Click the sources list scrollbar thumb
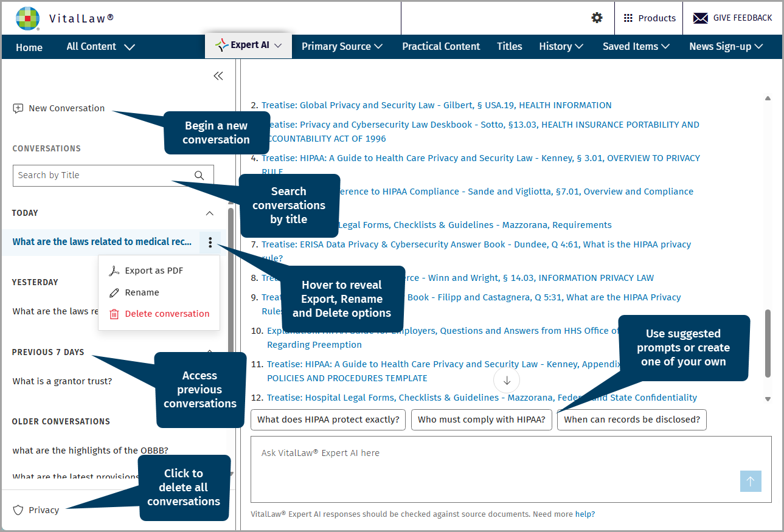The width and height of the screenshot is (784, 532). pyautogui.click(x=768, y=344)
